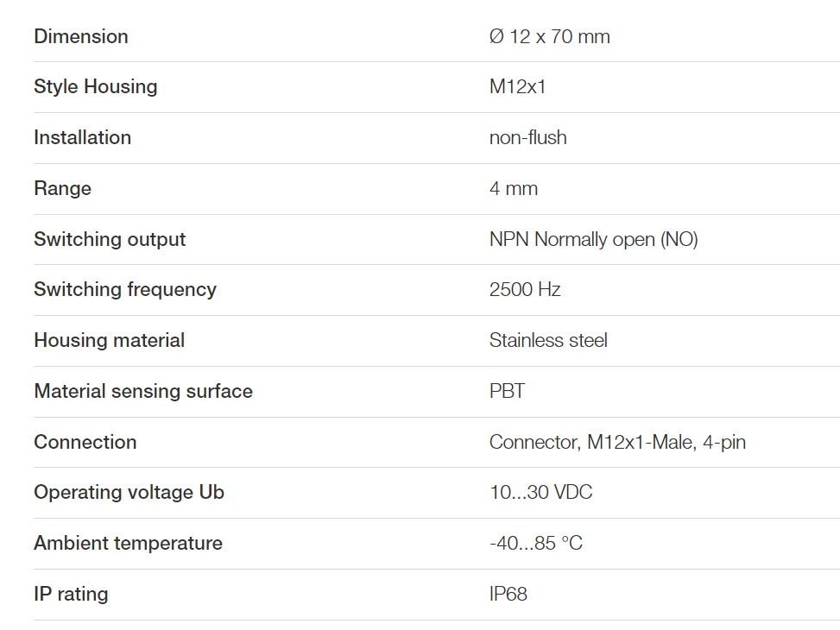The image size is (840, 630).
Task: Select the non-flush value text
Action: coord(527,138)
